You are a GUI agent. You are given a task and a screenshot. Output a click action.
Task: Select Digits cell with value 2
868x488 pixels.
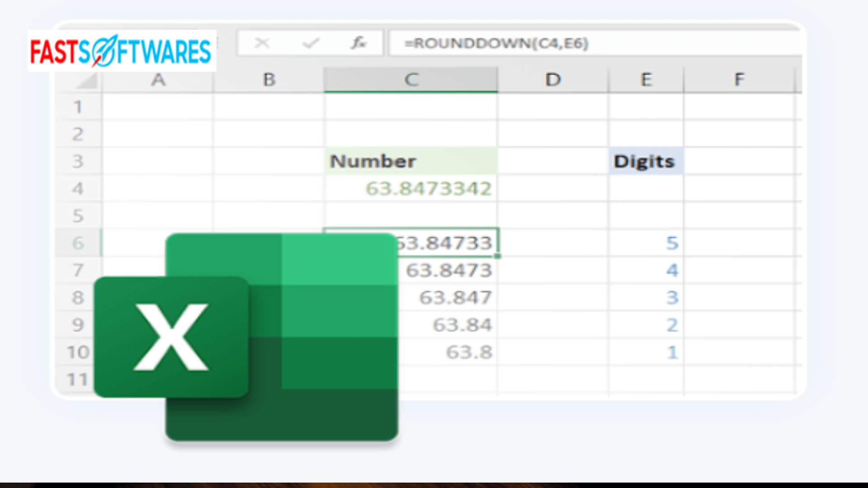click(646, 325)
